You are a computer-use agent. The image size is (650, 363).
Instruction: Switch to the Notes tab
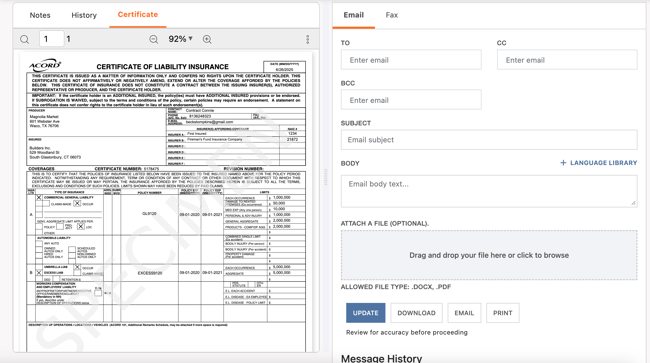40,15
